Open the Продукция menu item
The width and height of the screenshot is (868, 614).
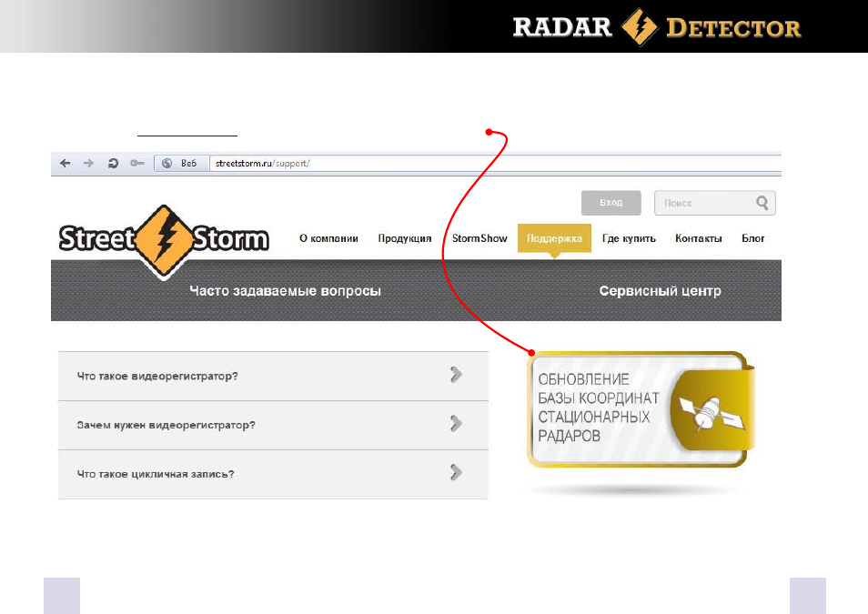coord(405,238)
